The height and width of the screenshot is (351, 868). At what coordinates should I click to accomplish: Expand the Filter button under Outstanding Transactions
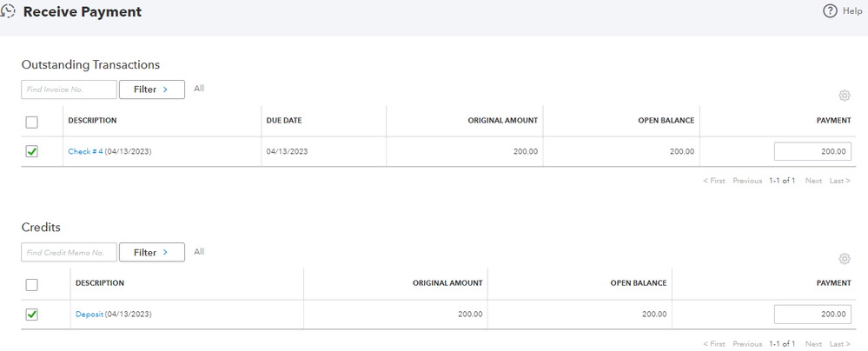pos(151,89)
